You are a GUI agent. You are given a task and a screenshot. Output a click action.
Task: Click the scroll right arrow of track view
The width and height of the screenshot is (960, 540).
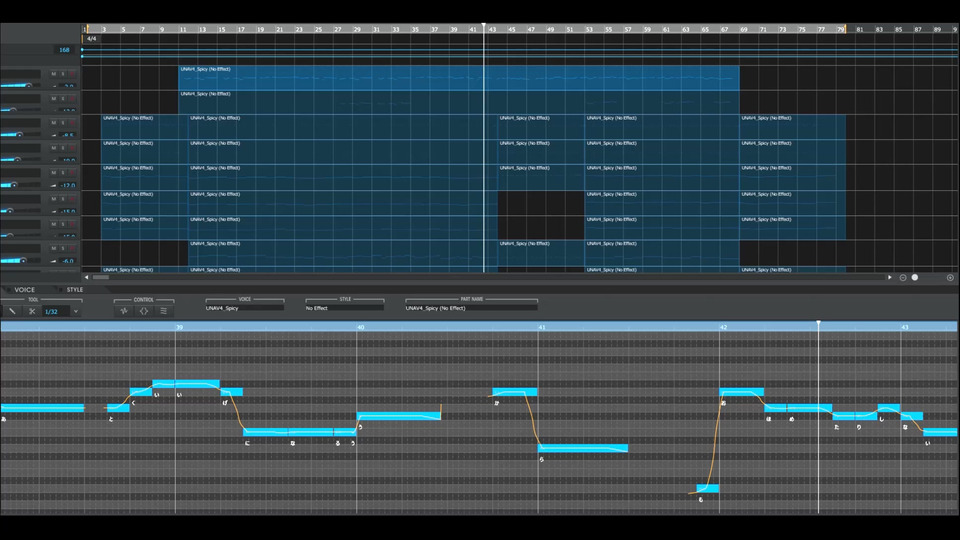coord(890,277)
